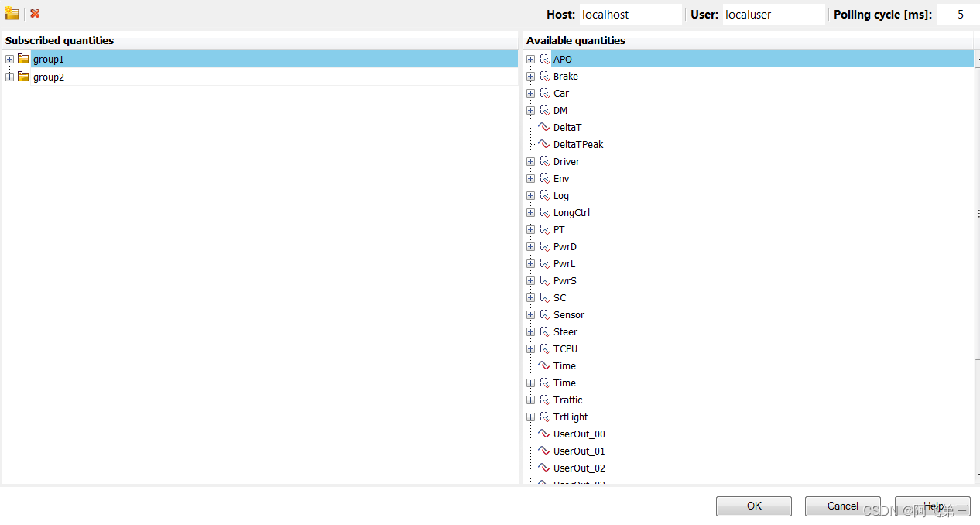Click the DeltaT signal wave icon
The width and height of the screenshot is (980, 525).
coord(543,128)
